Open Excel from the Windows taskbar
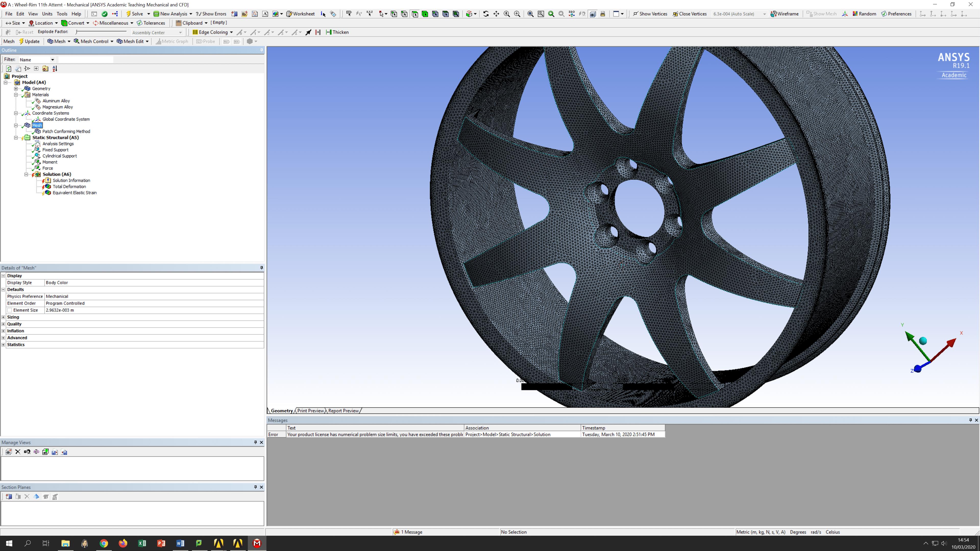Viewport: 980px width, 551px height. pos(142,543)
